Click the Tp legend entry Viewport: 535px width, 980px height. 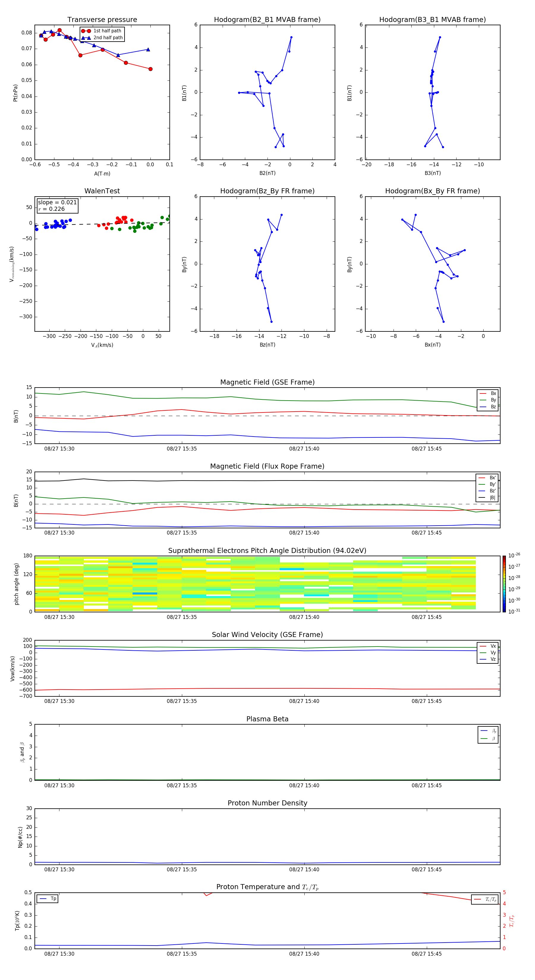48,899
